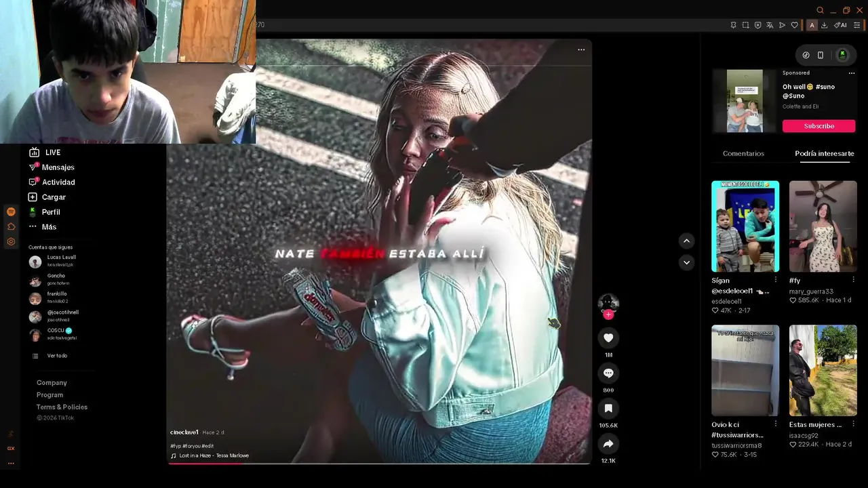Open the COSCU verified account
868x488 pixels.
click(x=54, y=334)
